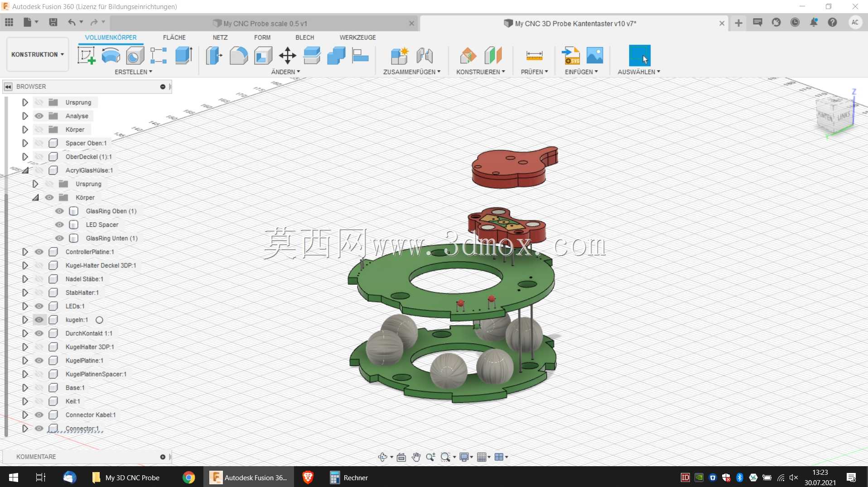The image size is (868, 487).
Task: Click the Joint tool icon
Action: pos(424,56)
